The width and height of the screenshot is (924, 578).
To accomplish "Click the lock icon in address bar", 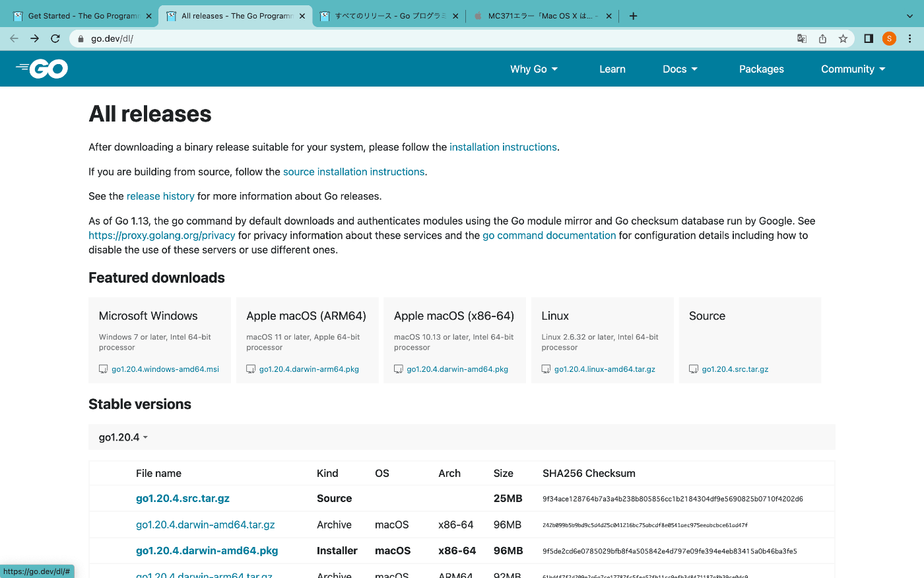I will click(81, 38).
